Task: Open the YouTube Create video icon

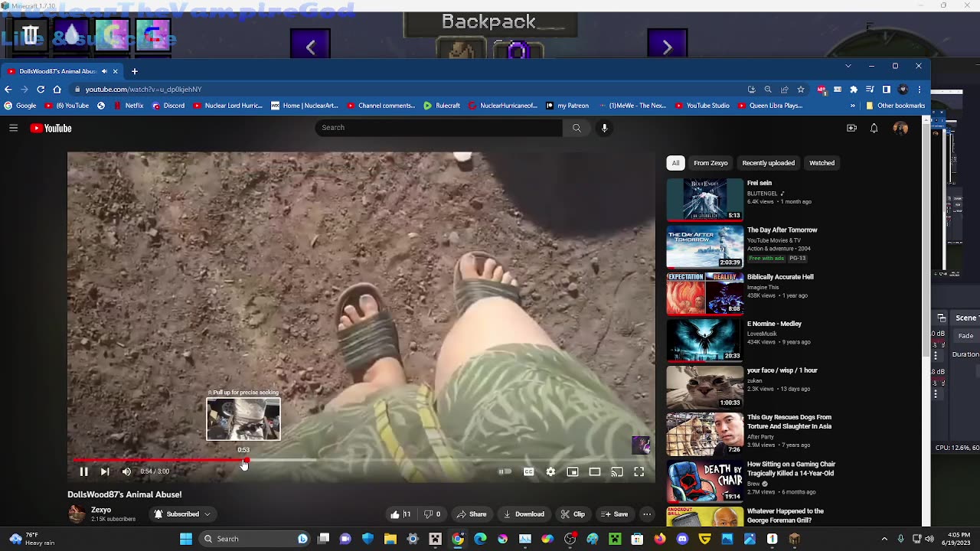Action: (x=851, y=128)
